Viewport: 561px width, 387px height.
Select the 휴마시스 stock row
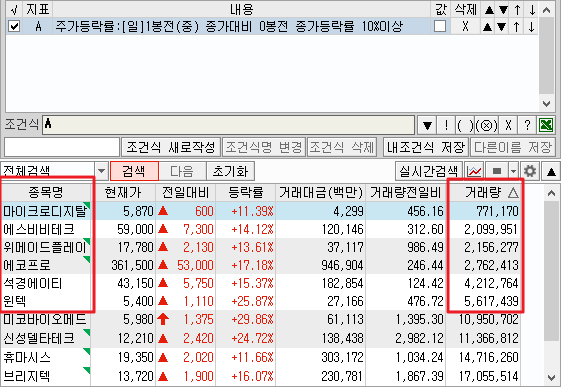(x=260, y=357)
